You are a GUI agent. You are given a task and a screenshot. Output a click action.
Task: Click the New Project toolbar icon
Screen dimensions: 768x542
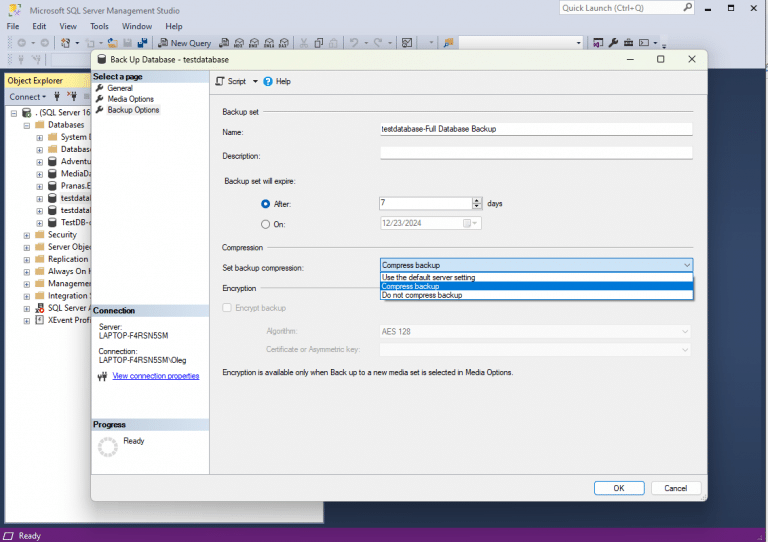tap(65, 43)
